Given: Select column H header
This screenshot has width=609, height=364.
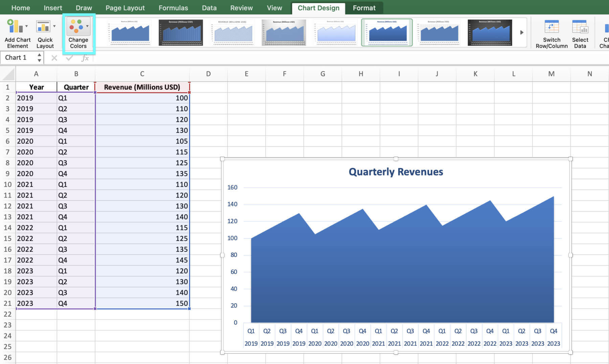Looking at the screenshot, I should (361, 74).
